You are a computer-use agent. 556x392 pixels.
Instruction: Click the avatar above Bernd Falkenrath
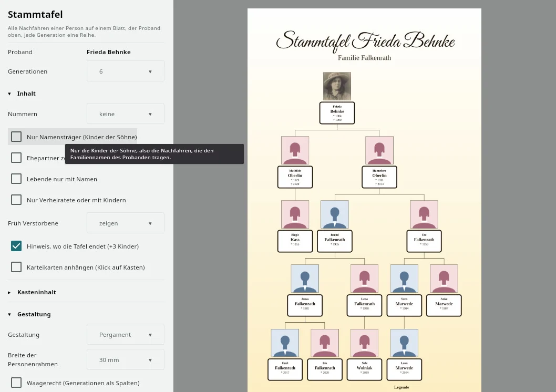(x=335, y=214)
